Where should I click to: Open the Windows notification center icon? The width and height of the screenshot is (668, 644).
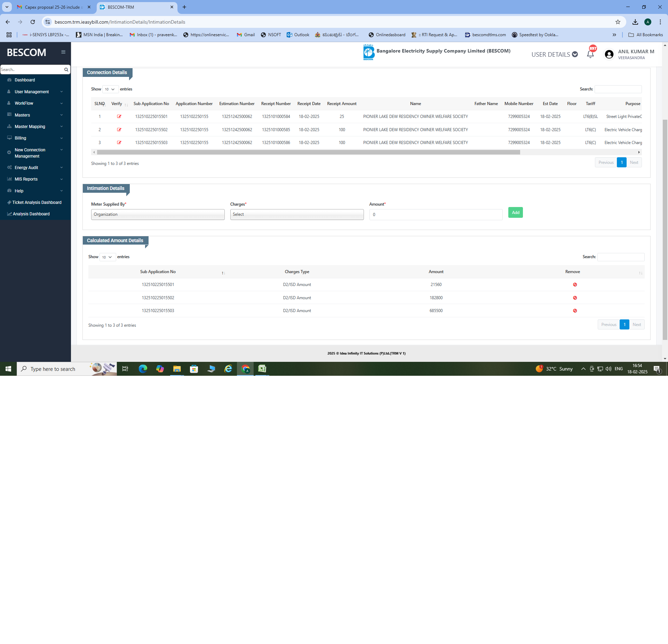[x=657, y=369]
